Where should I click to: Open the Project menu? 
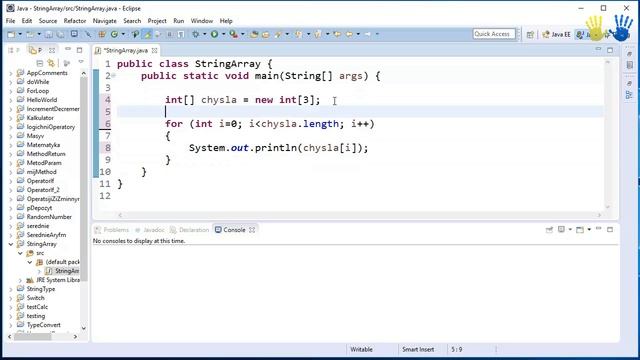pos(157,21)
